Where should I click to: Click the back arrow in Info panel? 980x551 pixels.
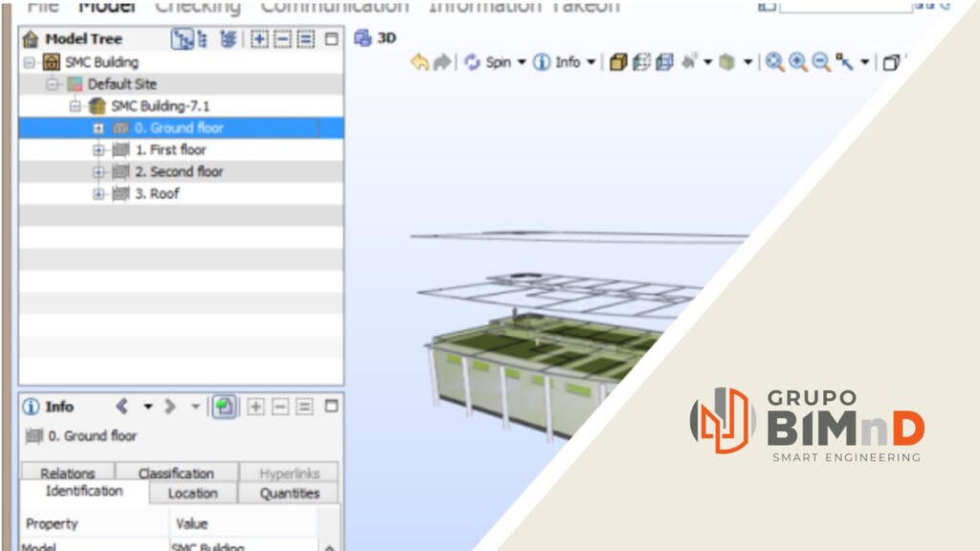tap(122, 407)
